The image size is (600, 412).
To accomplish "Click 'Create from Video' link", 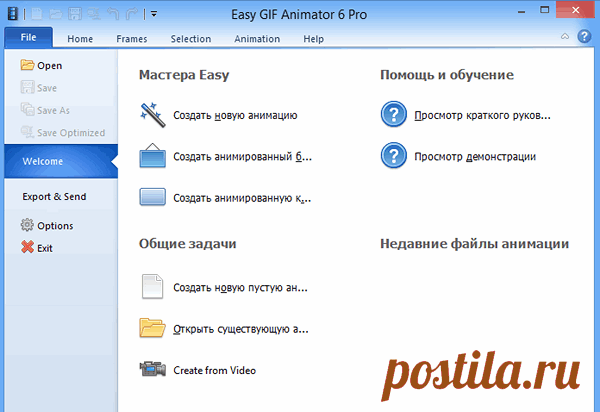I will click(x=214, y=370).
